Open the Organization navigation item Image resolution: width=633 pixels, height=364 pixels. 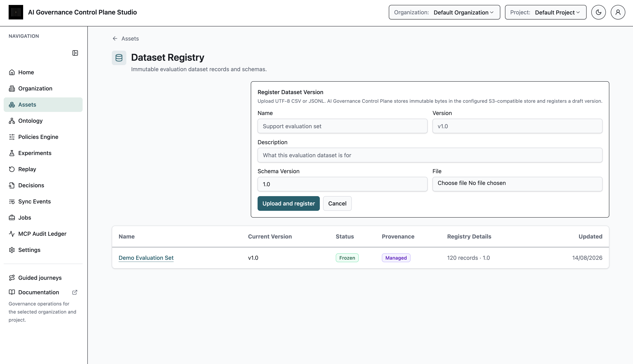(x=43, y=88)
